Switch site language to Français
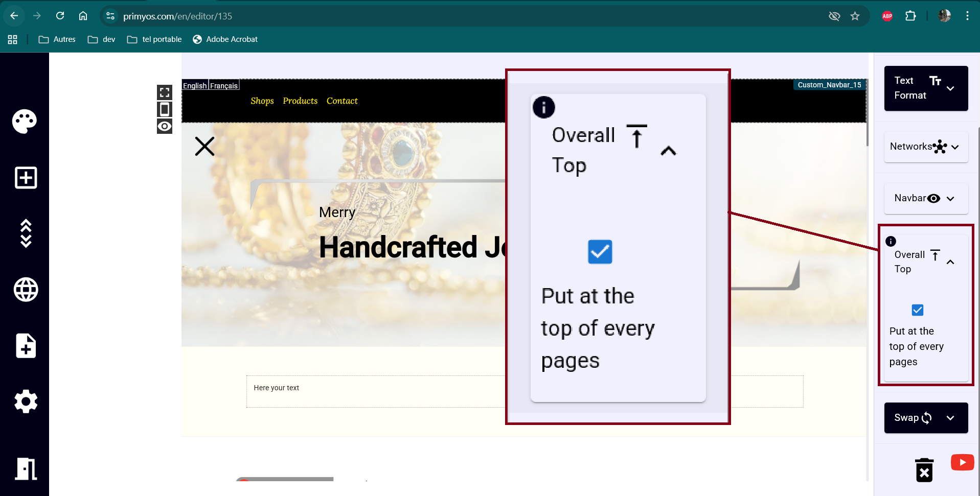This screenshot has width=980, height=496. tap(224, 86)
